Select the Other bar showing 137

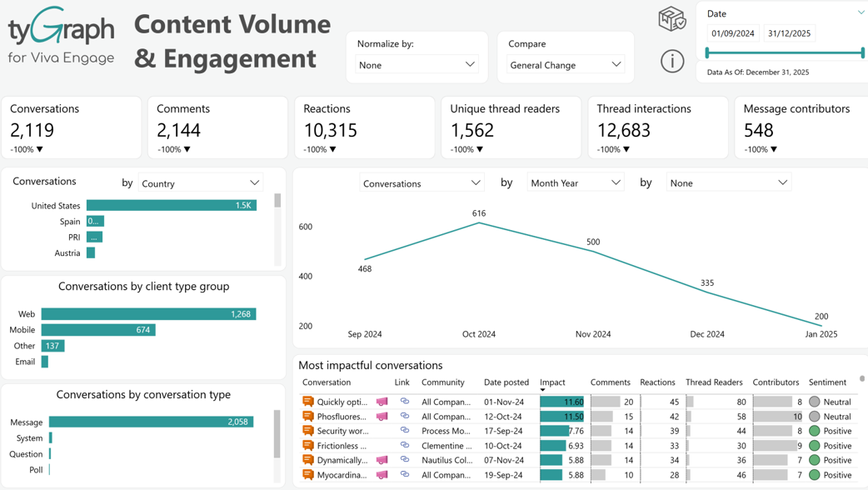pos(53,346)
